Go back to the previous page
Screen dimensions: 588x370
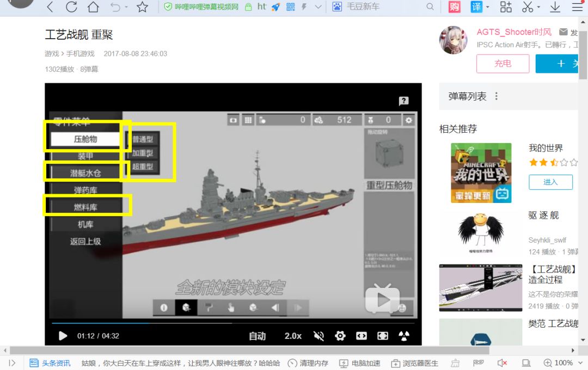(x=50, y=7)
